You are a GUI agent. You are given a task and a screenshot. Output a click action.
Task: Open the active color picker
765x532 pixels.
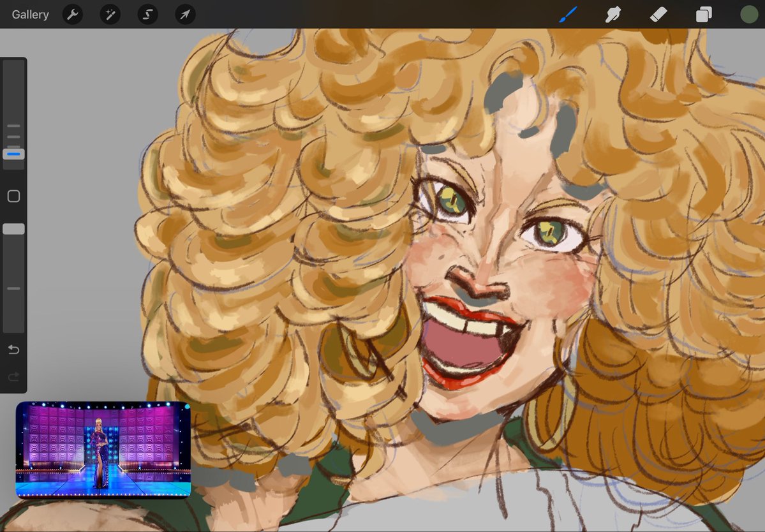749,15
